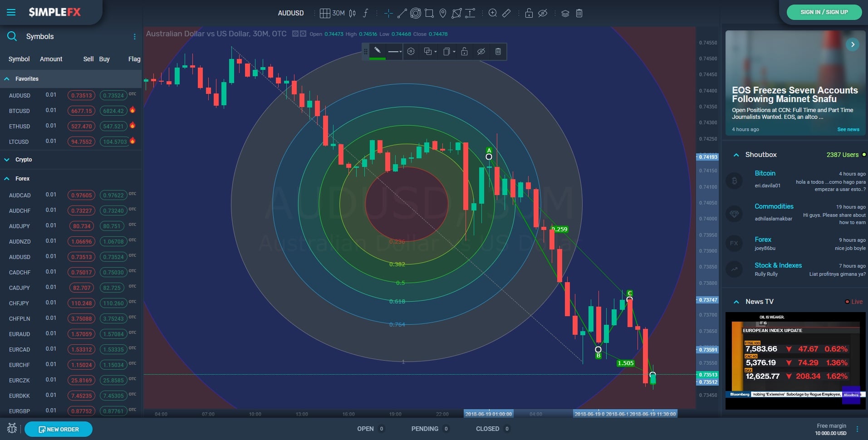Open the PENDING orders tab
The width and height of the screenshot is (868, 440).
pyautogui.click(x=425, y=429)
